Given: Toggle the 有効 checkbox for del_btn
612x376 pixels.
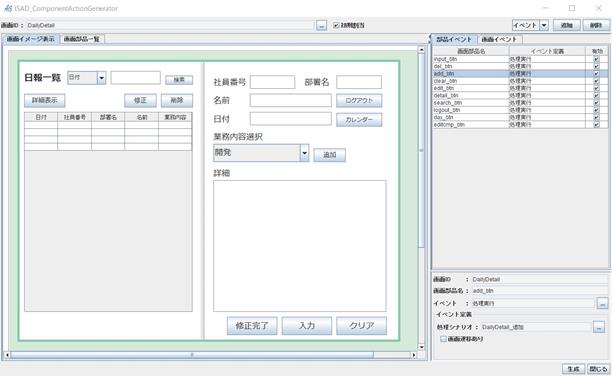Looking at the screenshot, I should pos(596,66).
